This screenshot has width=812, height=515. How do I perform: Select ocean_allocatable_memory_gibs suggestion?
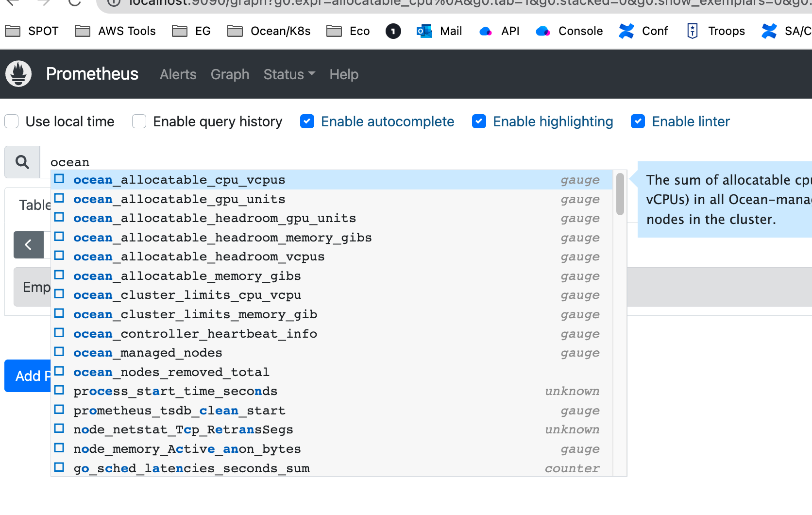click(332, 276)
